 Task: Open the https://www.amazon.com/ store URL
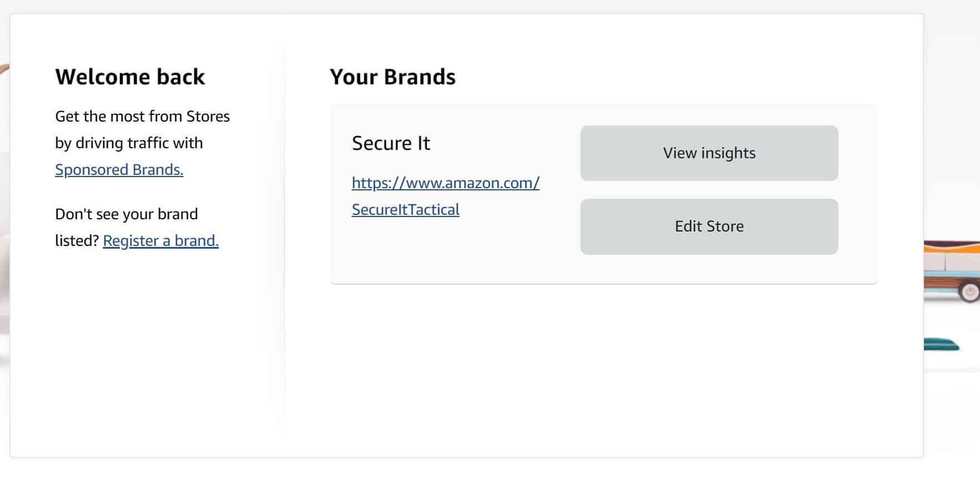[446, 183]
